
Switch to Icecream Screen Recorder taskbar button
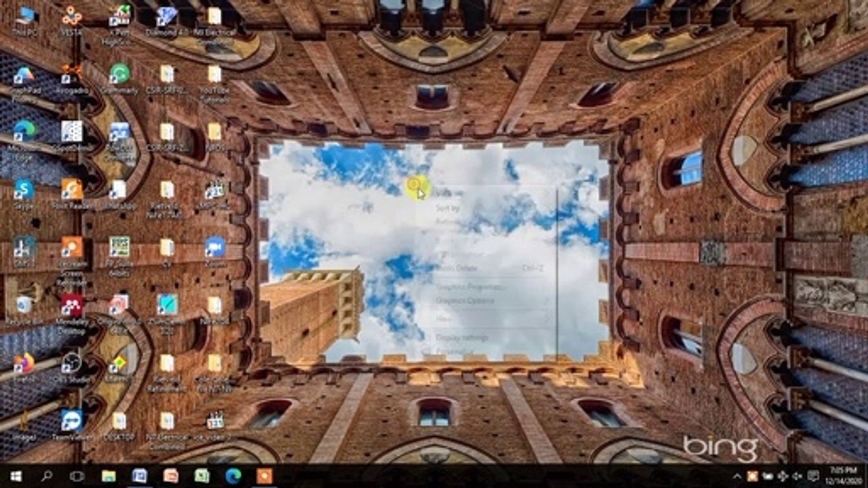pyautogui.click(x=264, y=476)
